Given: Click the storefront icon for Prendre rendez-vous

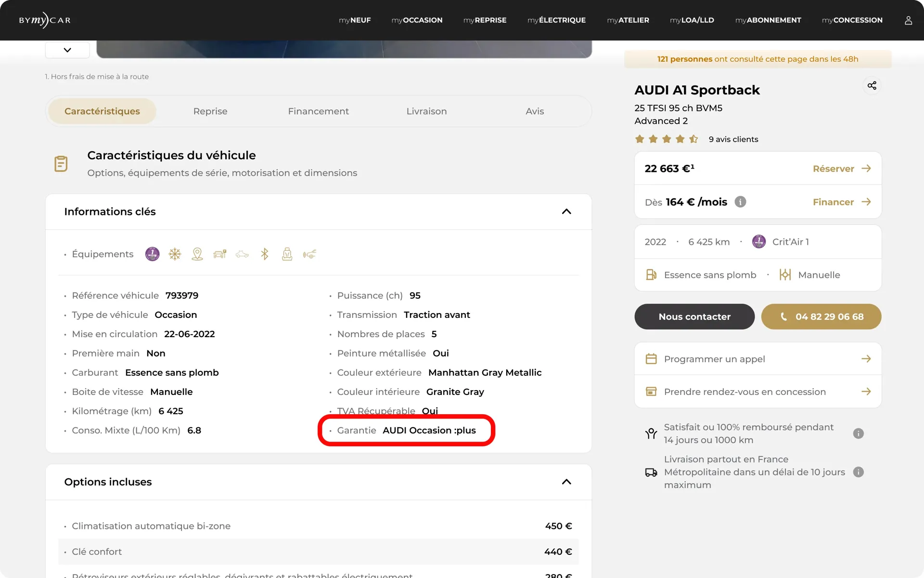Looking at the screenshot, I should (x=651, y=392).
